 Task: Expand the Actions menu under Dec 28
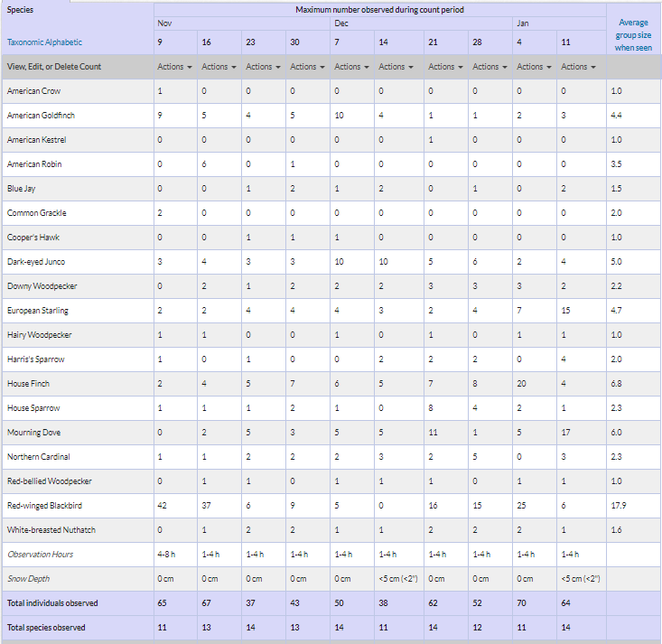tap(490, 67)
